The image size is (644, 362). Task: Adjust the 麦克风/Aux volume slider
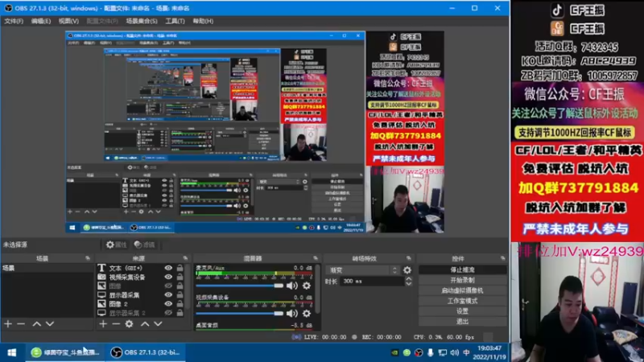coord(239,286)
